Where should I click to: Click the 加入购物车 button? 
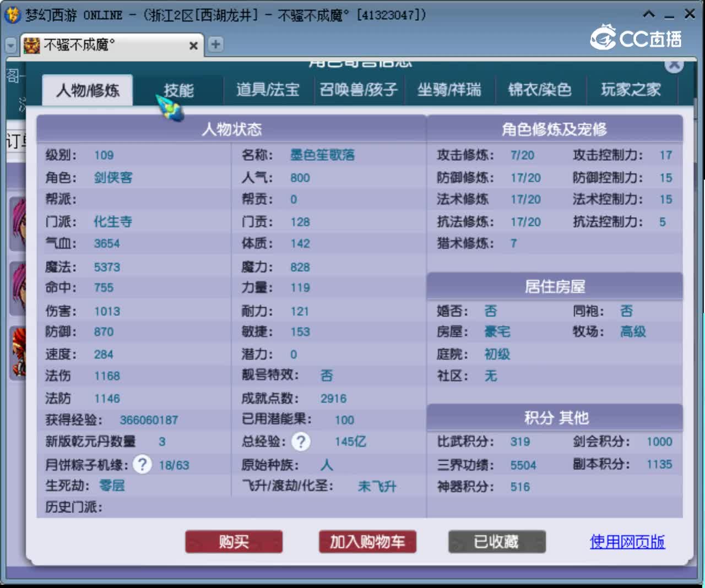[x=367, y=542]
